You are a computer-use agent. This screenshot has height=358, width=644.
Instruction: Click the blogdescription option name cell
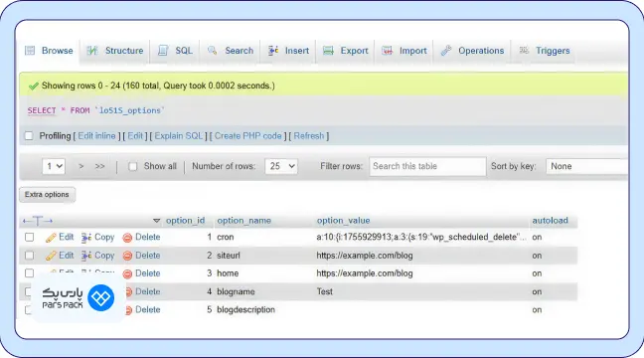[x=245, y=310]
